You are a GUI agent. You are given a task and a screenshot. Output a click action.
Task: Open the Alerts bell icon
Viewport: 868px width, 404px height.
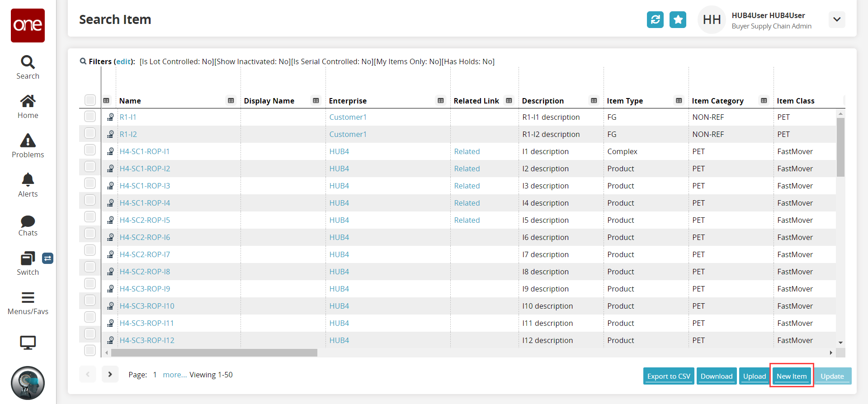click(28, 180)
